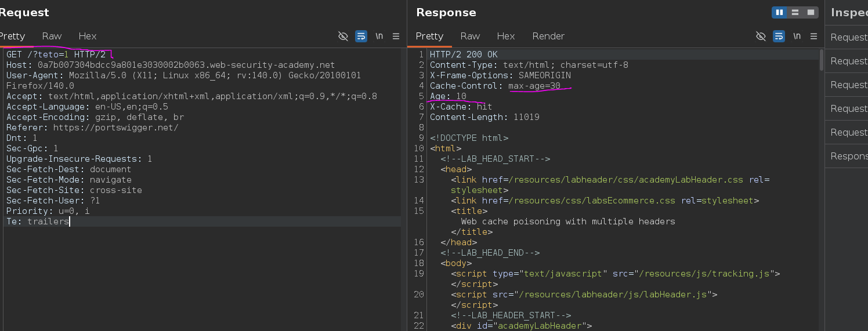Switch Response view to Hex tab

tap(506, 36)
